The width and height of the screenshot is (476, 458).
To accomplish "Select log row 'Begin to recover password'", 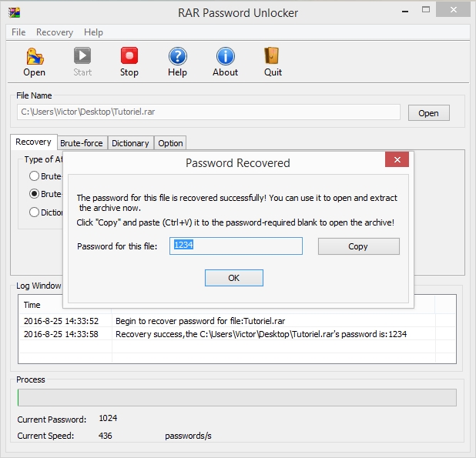I will tap(200, 321).
